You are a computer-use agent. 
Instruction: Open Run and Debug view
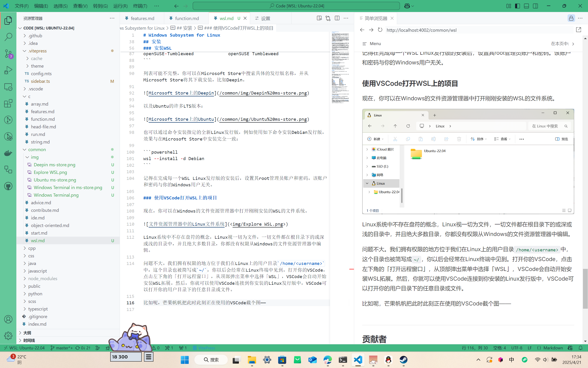(8, 70)
